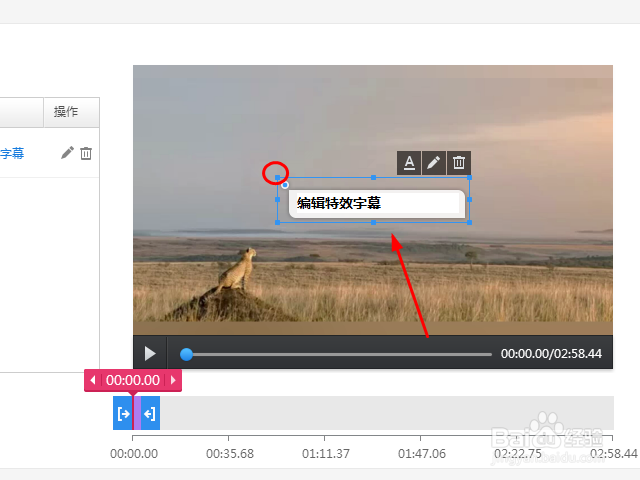The image size is (640, 480).
Task: Edit the 字幕 row using its pencil icon
Action: pos(67,153)
